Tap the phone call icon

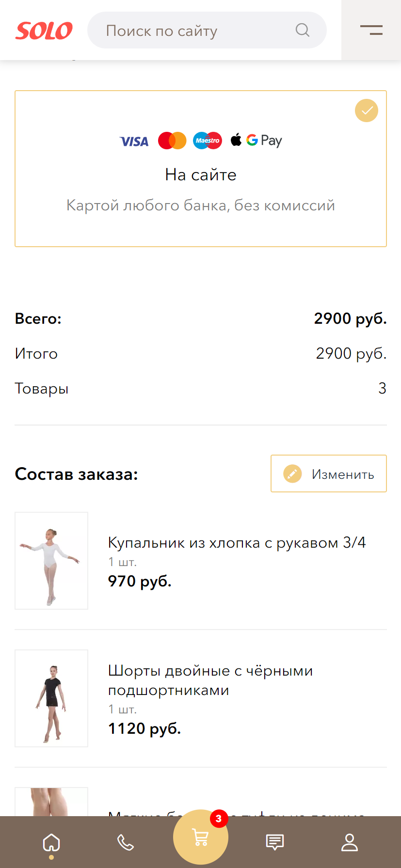click(126, 843)
